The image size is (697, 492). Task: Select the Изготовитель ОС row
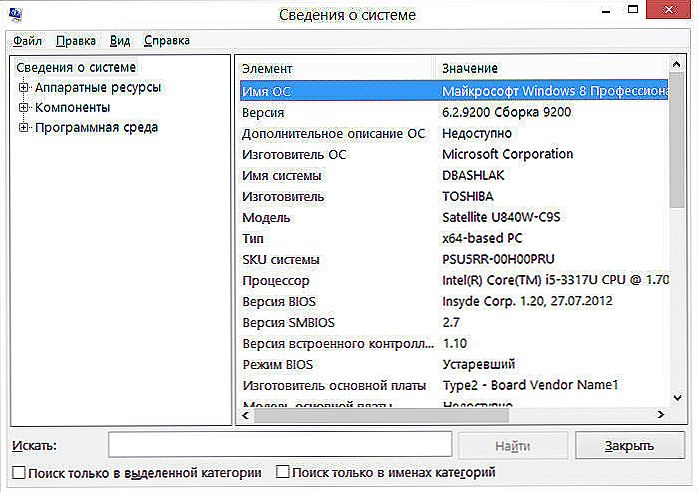coord(454,154)
